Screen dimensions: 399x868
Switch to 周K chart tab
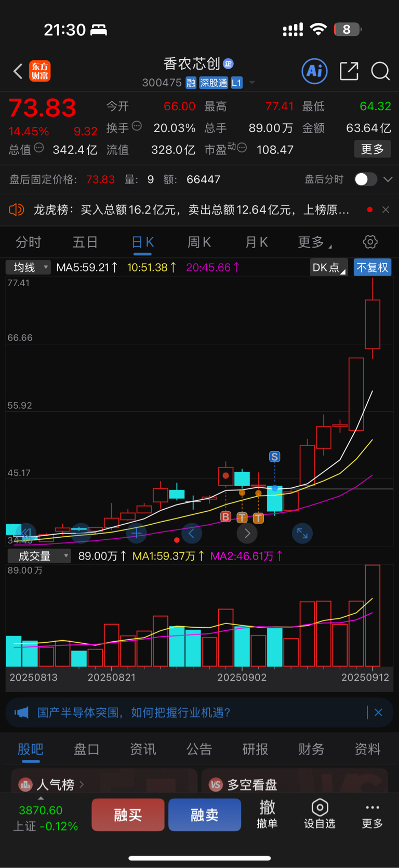click(199, 242)
